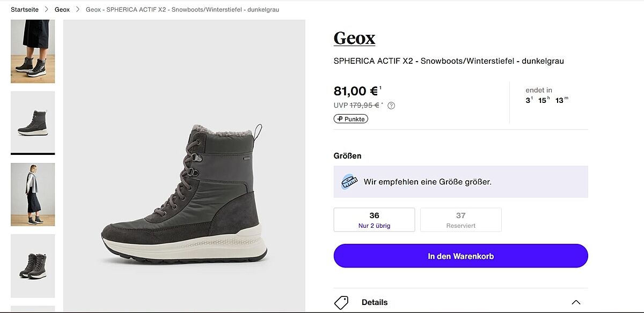Select model wearing boots thumbnail at top
Viewport: 644px width, 313px height.
click(33, 51)
